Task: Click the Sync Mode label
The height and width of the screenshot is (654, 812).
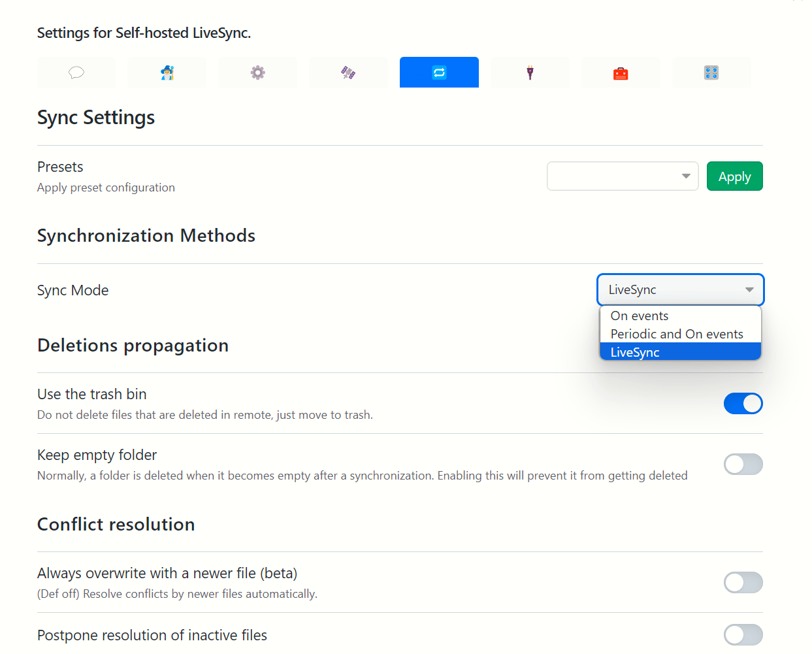Action: (x=73, y=290)
